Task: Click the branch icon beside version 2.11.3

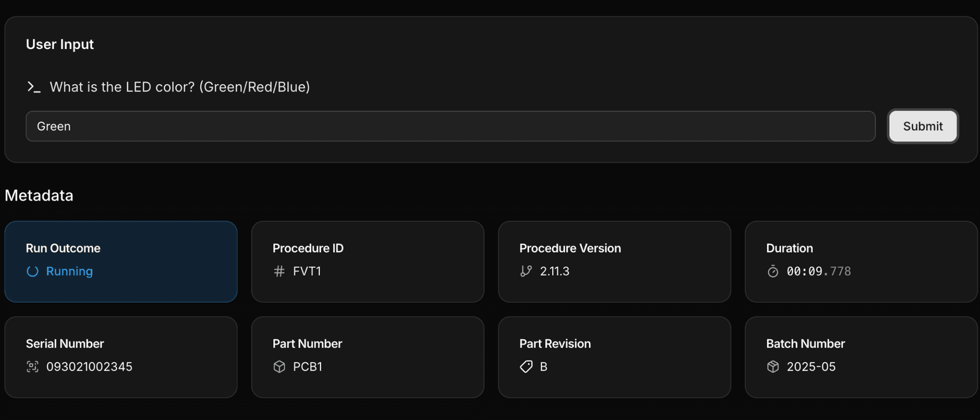Action: click(526, 271)
